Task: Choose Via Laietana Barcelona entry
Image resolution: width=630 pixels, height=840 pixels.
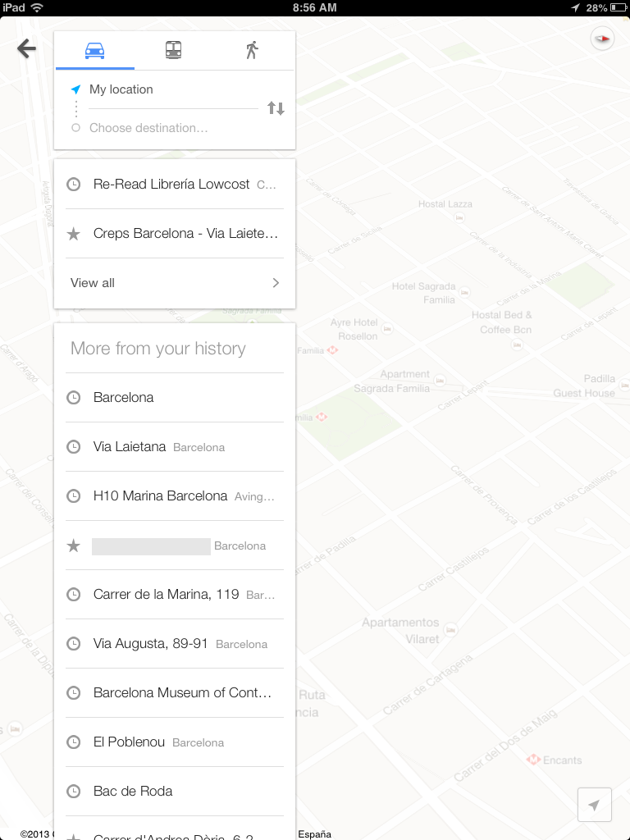Action: tap(174, 447)
